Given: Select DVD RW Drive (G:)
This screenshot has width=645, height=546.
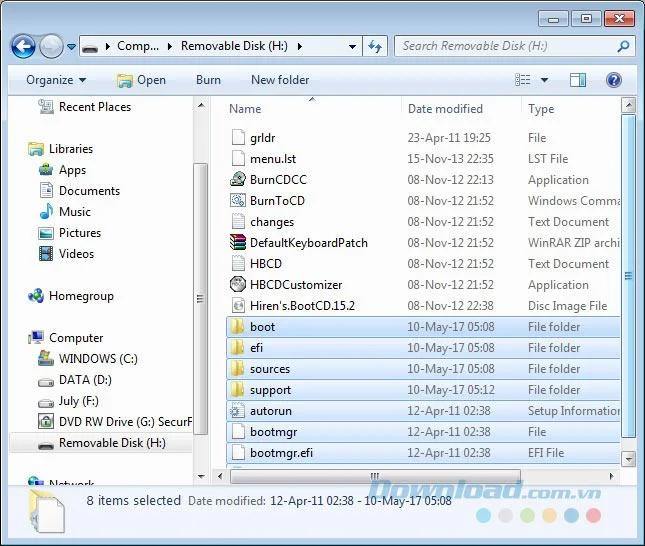Looking at the screenshot, I should coord(115,422).
